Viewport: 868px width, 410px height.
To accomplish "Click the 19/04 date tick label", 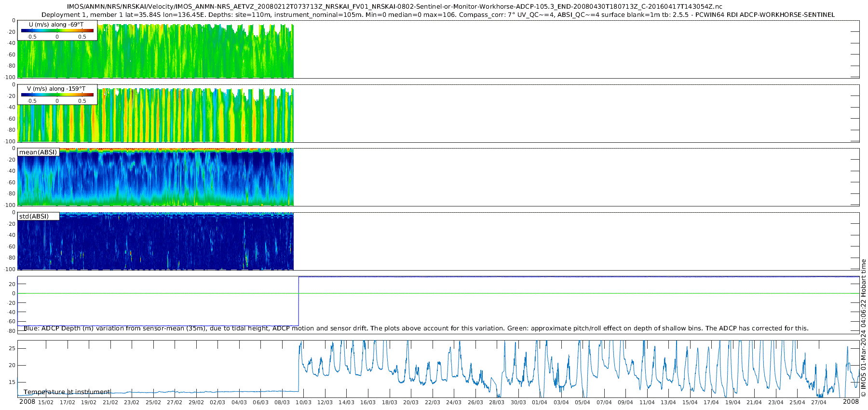I will pos(733,402).
